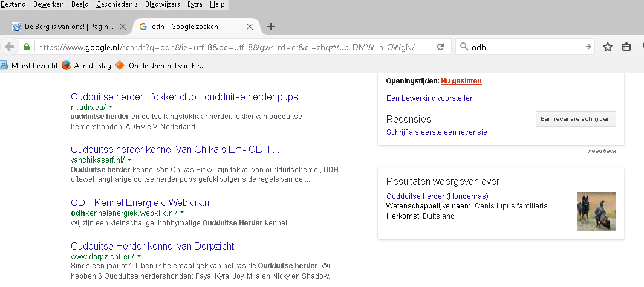Image resolution: width=644 pixels, height=287 pixels.
Task: Click the green padlock security icon
Action: click(27, 47)
